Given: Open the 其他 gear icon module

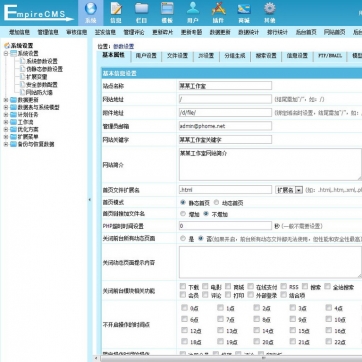Looking at the screenshot, I should point(270,12).
